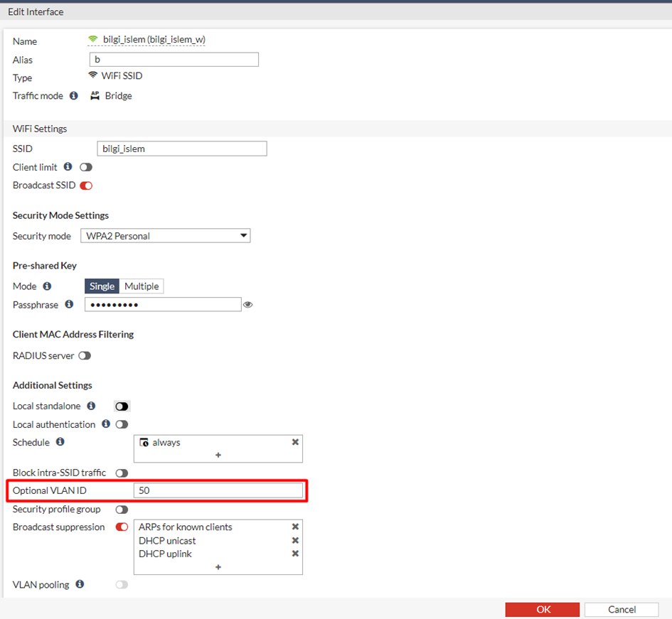The image size is (672, 619).
Task: Select Multiple pre-shared key mode
Action: point(142,286)
